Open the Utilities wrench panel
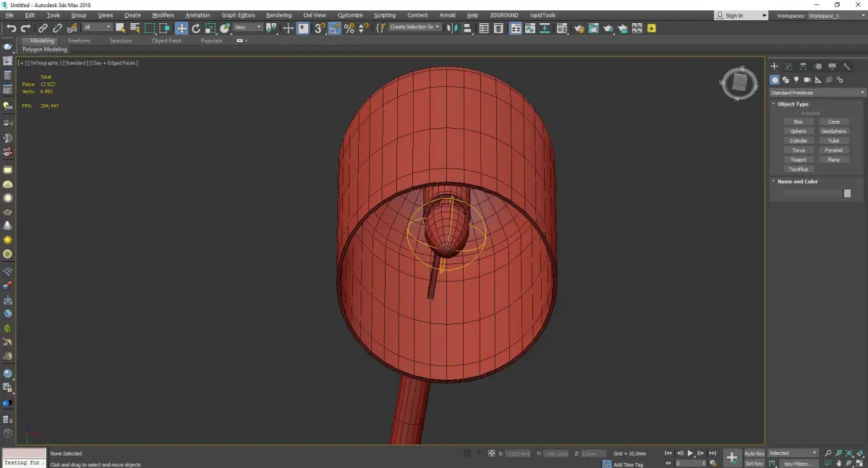 [847, 67]
